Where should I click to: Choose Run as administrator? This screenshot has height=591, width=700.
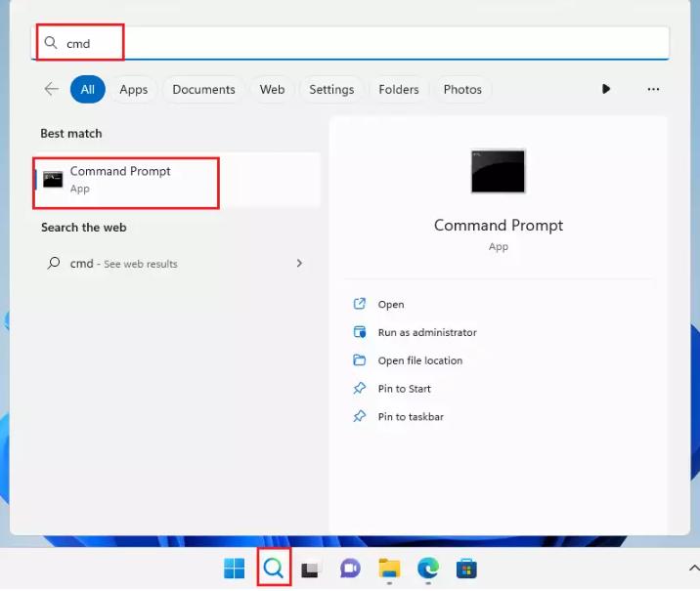(x=427, y=332)
